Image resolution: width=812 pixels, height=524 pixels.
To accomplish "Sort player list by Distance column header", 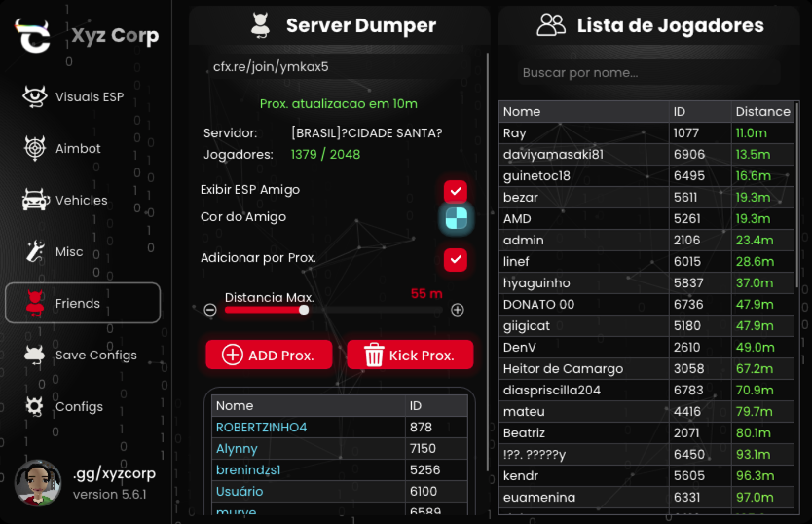I will coord(762,111).
